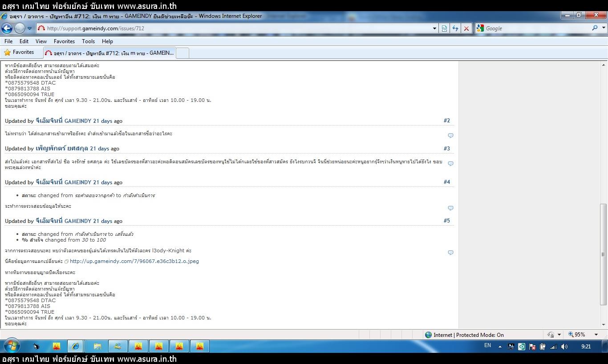This screenshot has width=608, height=364.
Task: Toggle Compatibility View icon in address bar
Action: click(444, 28)
